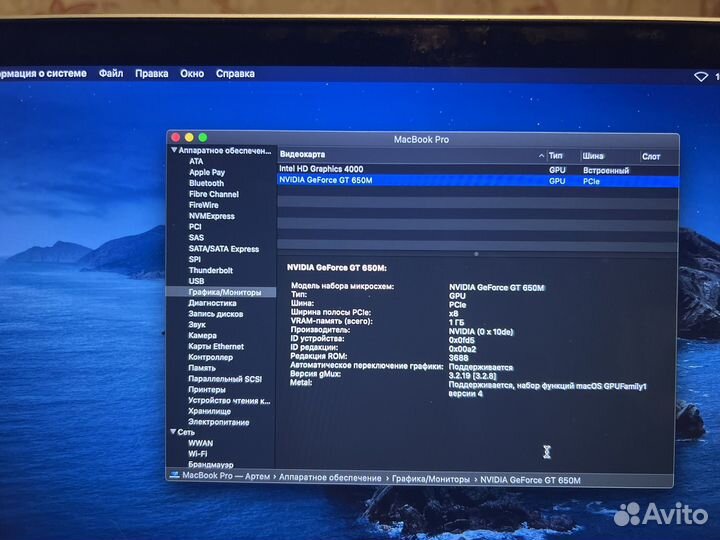Select Fibre Channel in the sidebar
The height and width of the screenshot is (540, 720).
pos(214,194)
